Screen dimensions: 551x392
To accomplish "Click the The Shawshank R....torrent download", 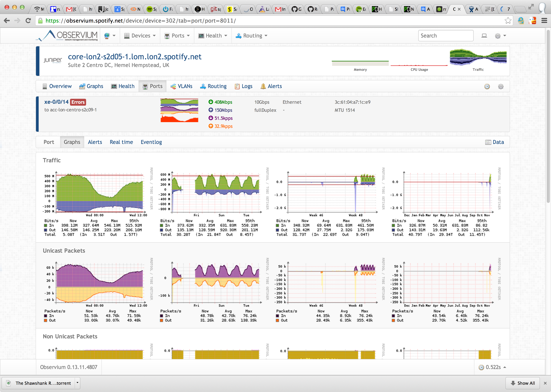I will [41, 383].
